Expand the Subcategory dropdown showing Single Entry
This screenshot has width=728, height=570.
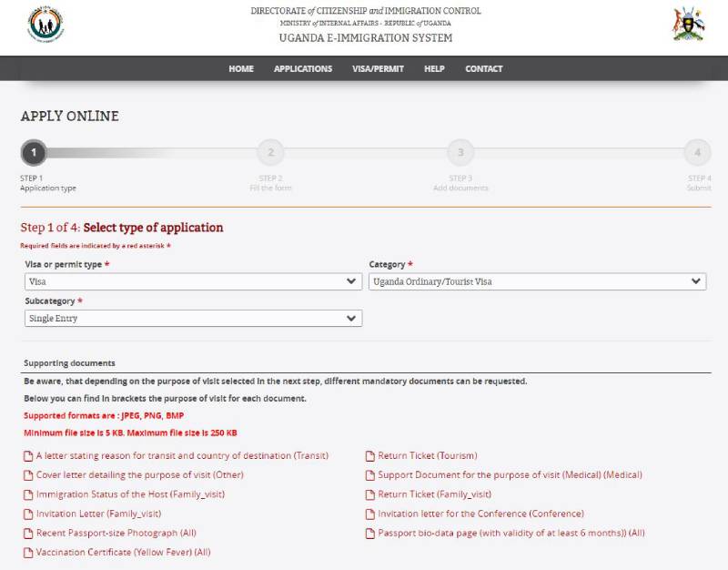(x=193, y=318)
